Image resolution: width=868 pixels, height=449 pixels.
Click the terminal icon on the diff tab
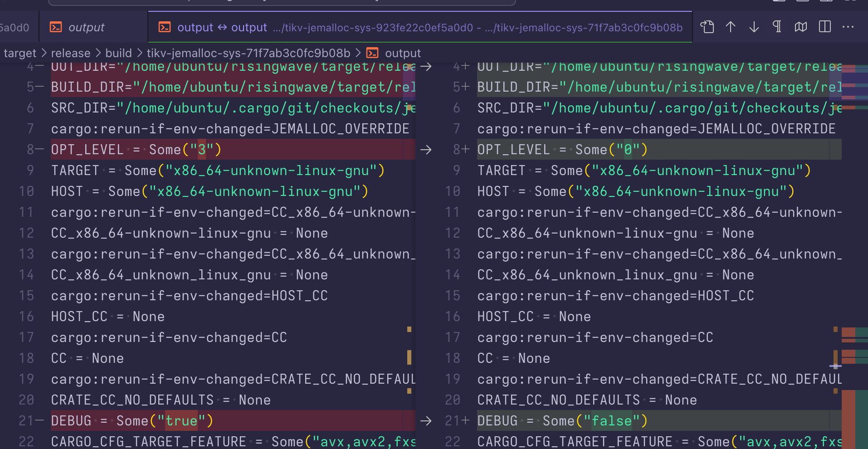point(164,27)
